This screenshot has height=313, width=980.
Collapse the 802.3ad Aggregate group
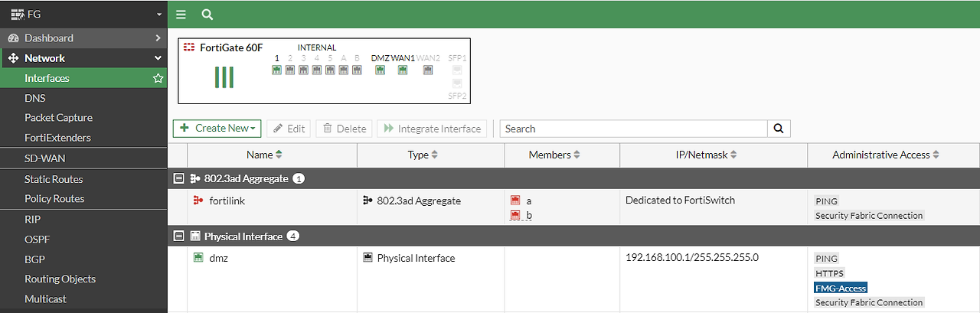tap(179, 178)
